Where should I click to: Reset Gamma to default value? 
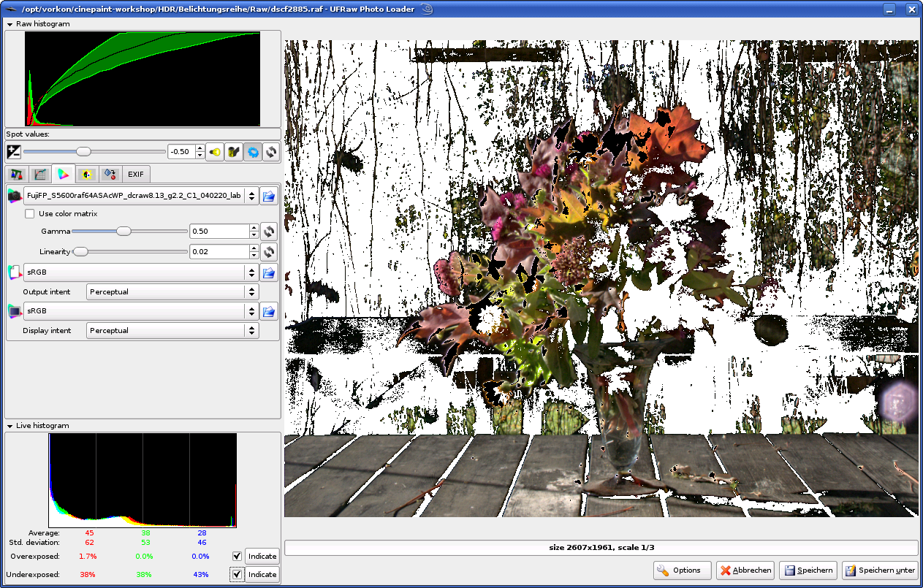point(269,232)
